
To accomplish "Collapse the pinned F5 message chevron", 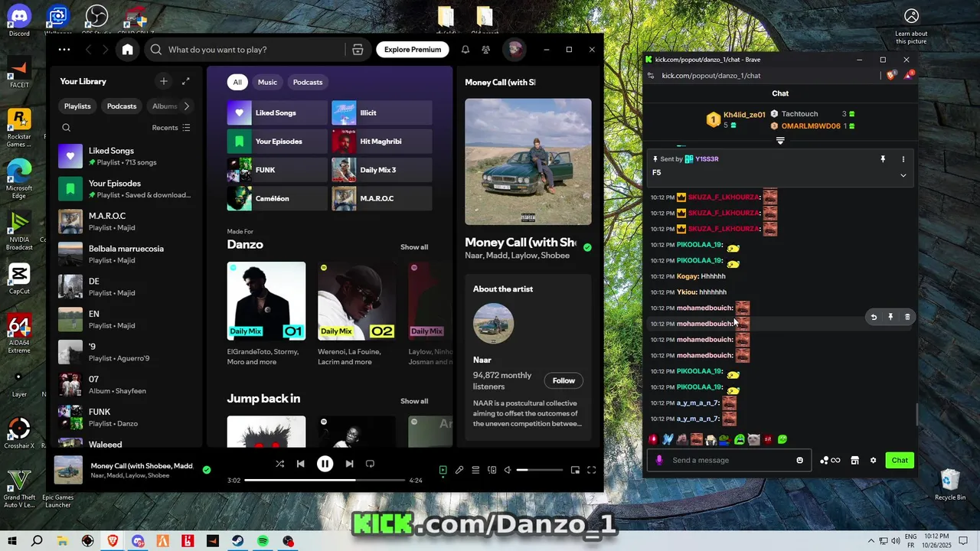I will click(x=903, y=175).
